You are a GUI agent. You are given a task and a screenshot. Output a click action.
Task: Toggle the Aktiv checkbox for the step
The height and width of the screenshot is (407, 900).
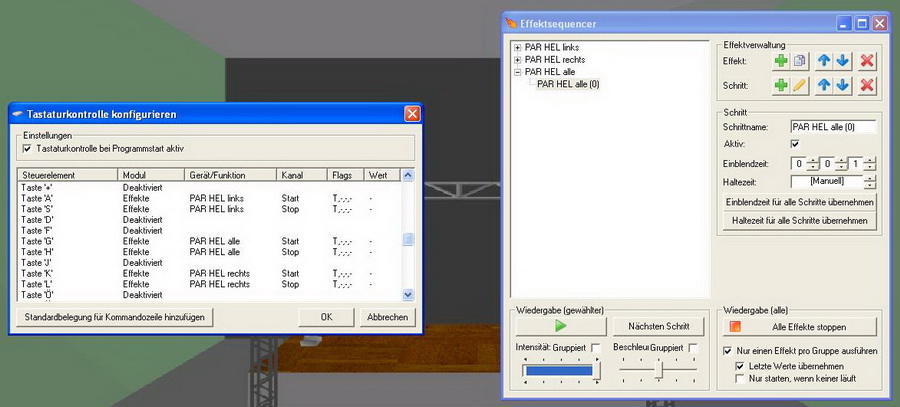point(795,145)
